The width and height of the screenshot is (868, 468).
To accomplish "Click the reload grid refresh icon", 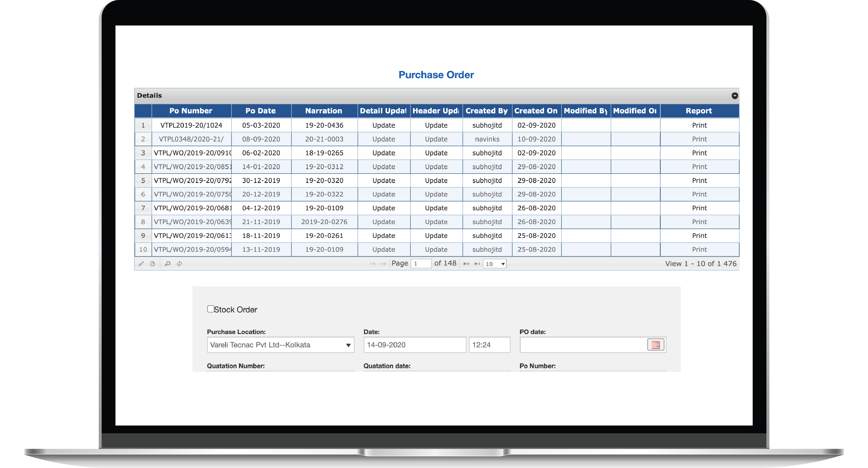I will pos(179,264).
